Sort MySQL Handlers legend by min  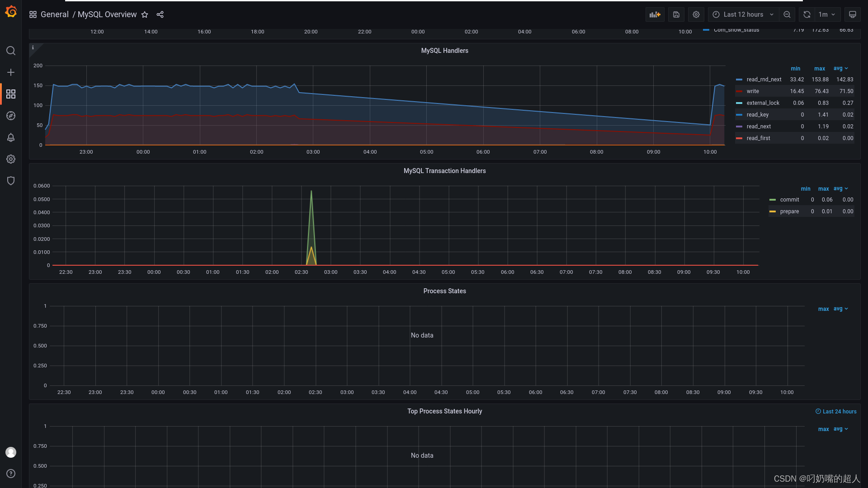[x=795, y=69]
